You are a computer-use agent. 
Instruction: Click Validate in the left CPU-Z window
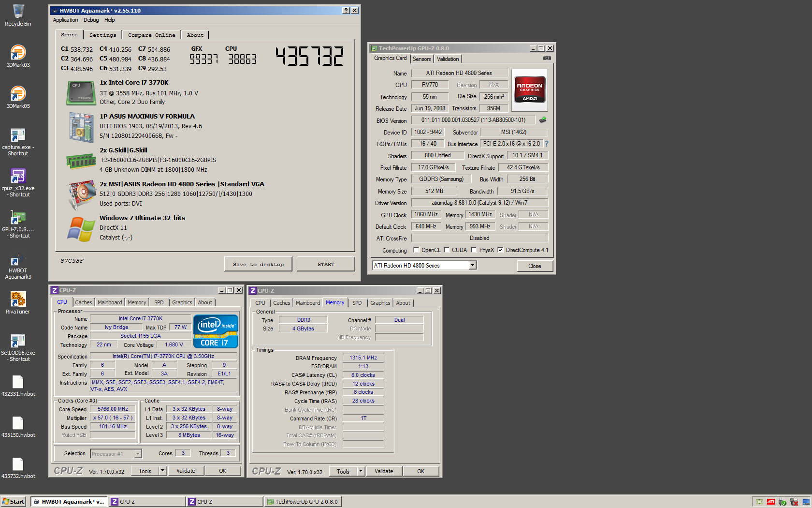click(x=186, y=471)
